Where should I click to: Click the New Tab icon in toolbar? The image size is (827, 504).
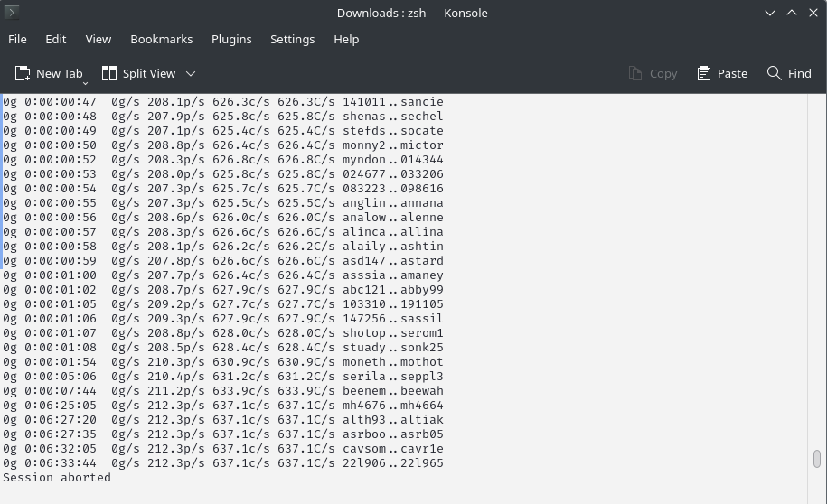(x=23, y=74)
